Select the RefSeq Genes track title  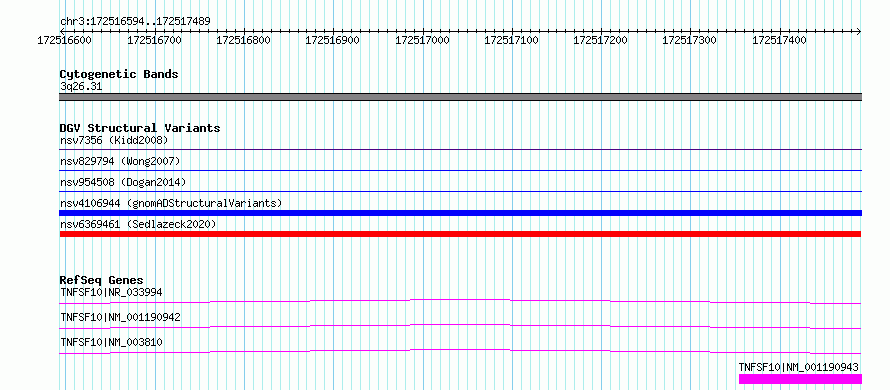(102, 280)
